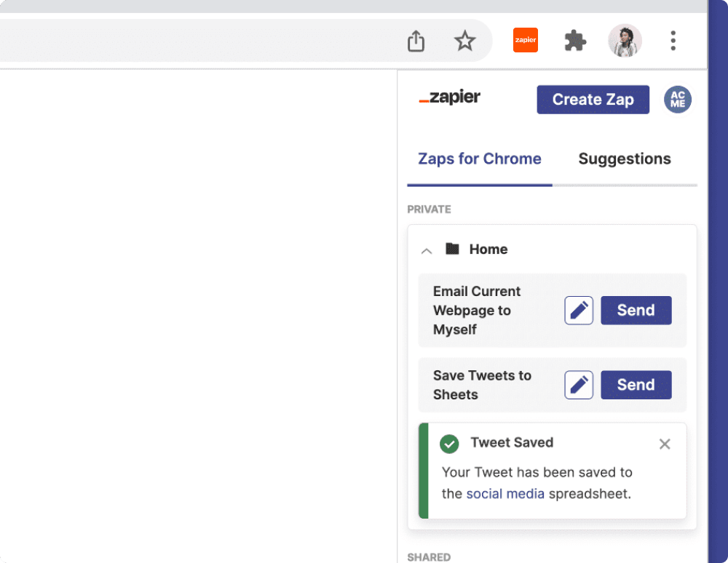Open the Zapier extension icon in toolbar
The height and width of the screenshot is (563, 728).
click(x=525, y=40)
